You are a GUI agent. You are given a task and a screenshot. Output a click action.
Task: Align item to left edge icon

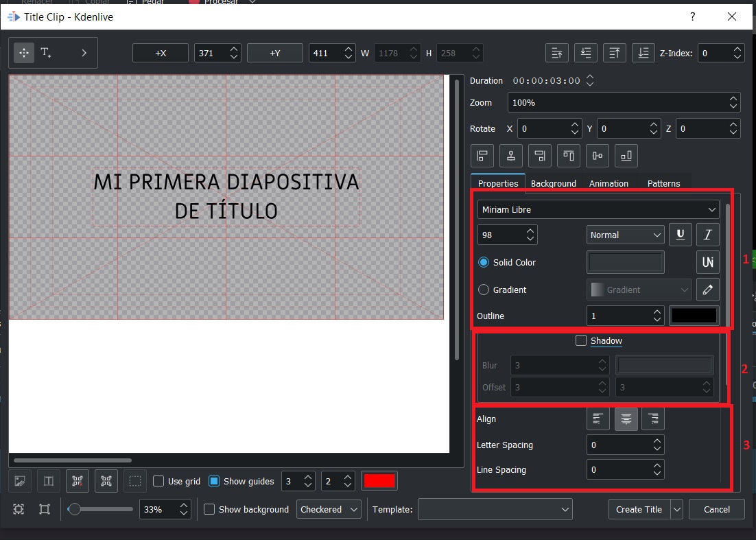(482, 156)
